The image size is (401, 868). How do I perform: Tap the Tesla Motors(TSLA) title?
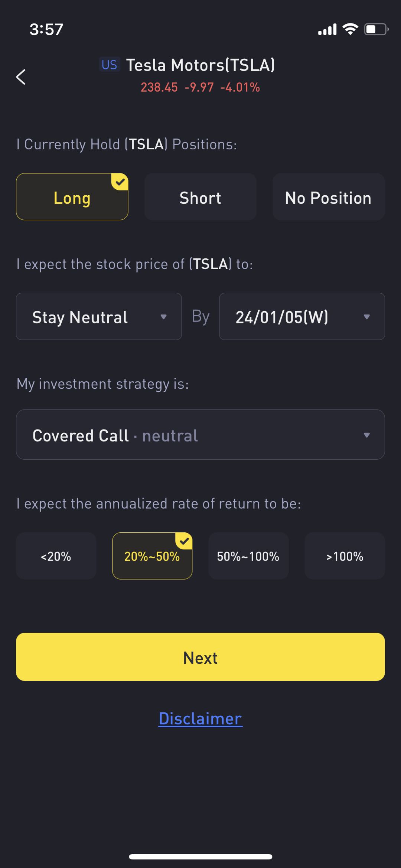click(200, 65)
